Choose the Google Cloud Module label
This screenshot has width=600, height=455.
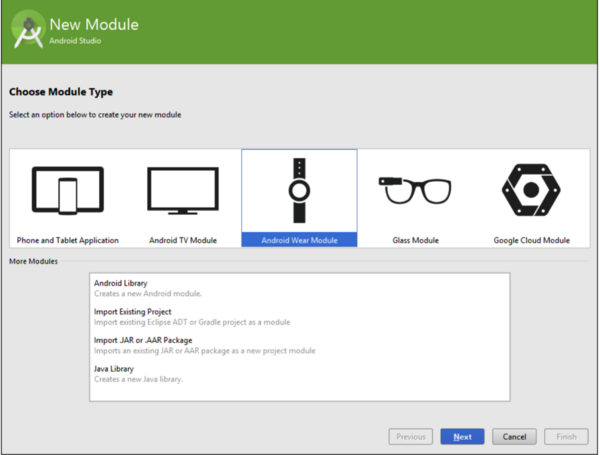click(531, 240)
